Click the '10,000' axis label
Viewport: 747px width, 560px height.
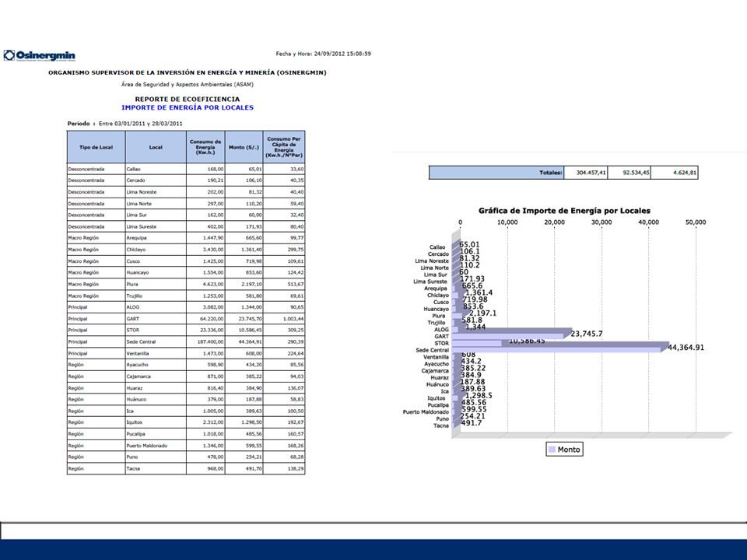click(x=507, y=222)
